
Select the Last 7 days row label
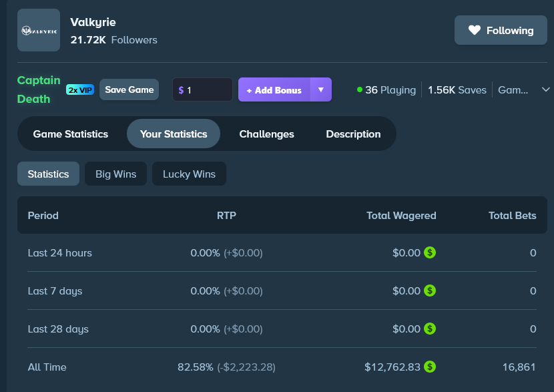55,291
